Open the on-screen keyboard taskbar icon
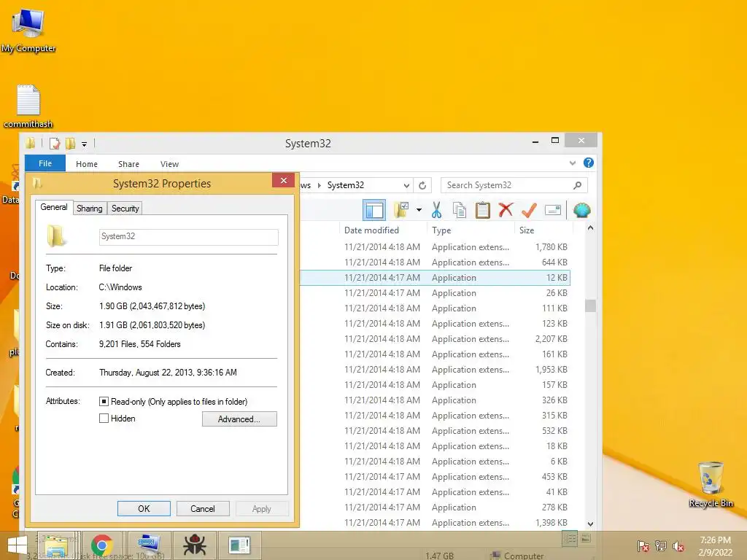The image size is (747, 560). (149, 545)
